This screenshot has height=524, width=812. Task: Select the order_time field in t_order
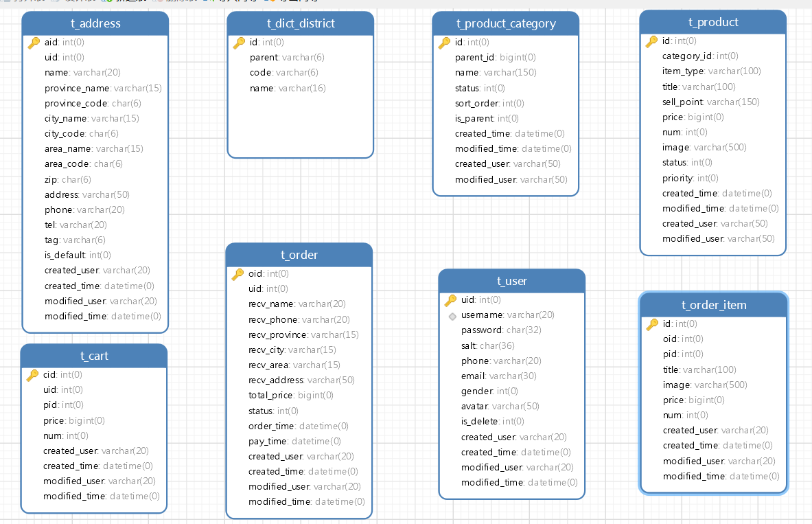click(x=299, y=426)
